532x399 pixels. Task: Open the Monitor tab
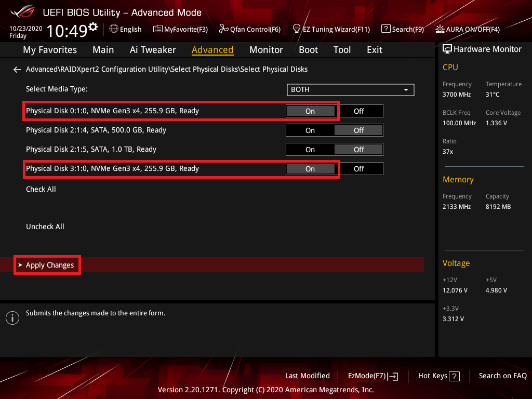[266, 50]
